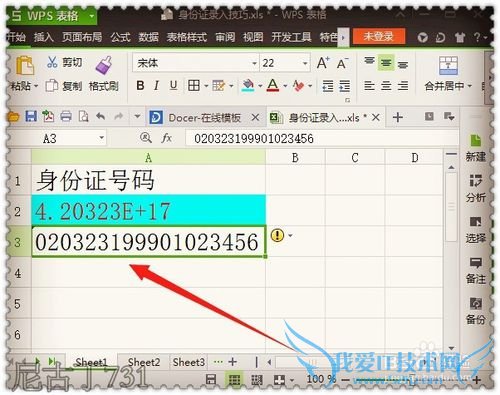Open the 公式 ribbon tab
The width and height of the screenshot is (500, 395).
click(120, 37)
